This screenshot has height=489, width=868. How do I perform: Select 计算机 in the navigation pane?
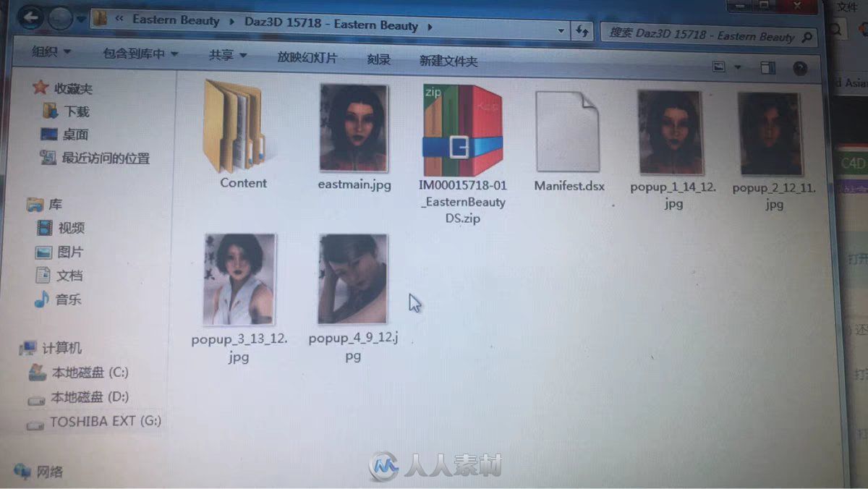(62, 348)
